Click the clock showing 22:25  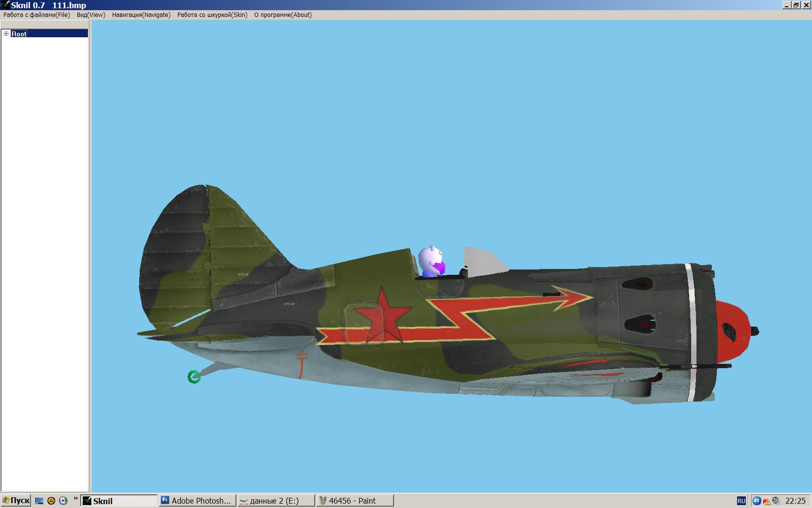coord(796,501)
